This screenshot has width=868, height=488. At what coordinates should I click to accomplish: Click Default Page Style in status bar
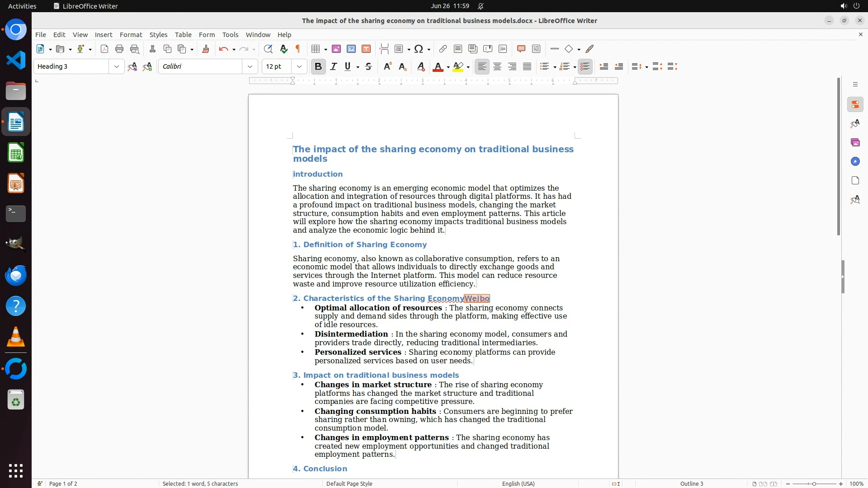(349, 483)
